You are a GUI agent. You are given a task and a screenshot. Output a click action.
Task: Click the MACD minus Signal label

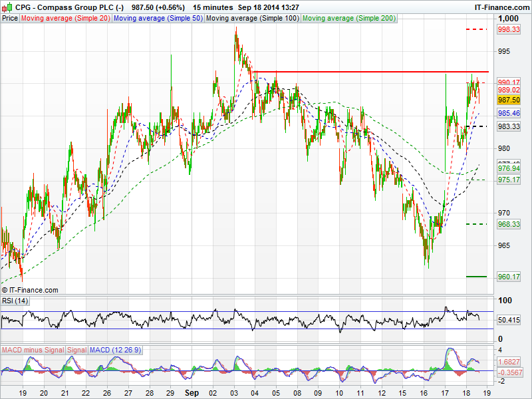pos(33,350)
